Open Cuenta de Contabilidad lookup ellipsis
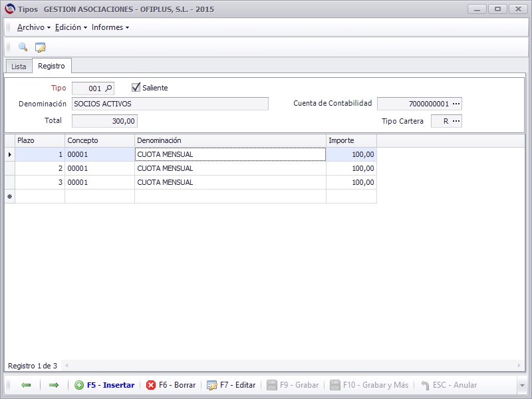Viewport: 532px width, 399px height. pos(456,104)
